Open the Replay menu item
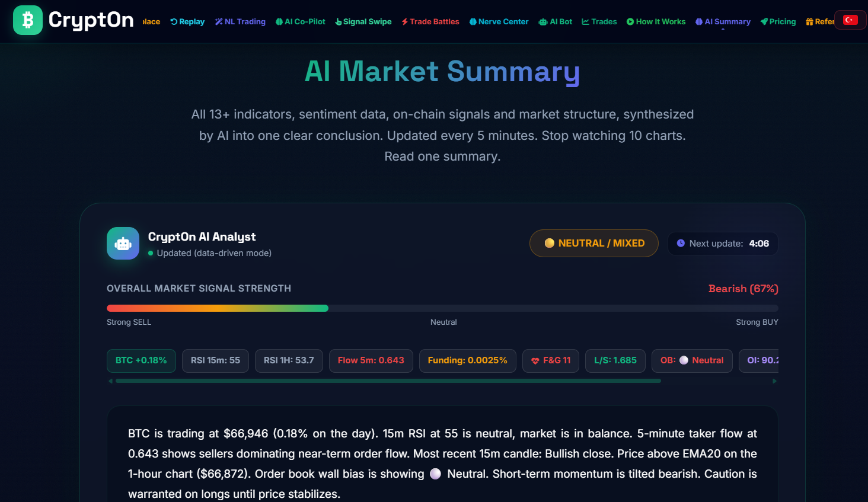868x502 pixels. (187, 22)
